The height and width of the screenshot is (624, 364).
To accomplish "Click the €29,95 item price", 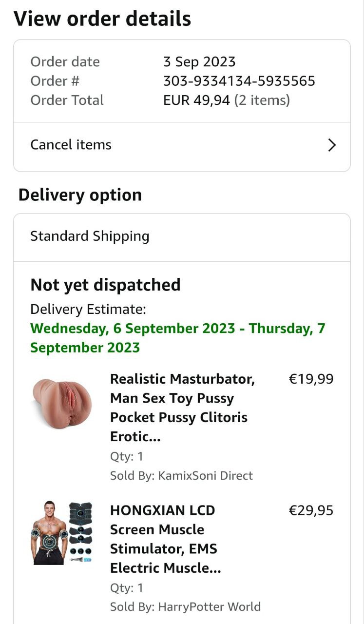I will 311,510.
